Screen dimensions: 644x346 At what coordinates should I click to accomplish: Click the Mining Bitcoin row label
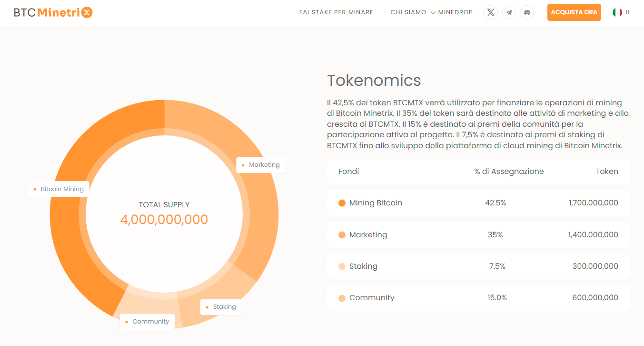pyautogui.click(x=376, y=203)
